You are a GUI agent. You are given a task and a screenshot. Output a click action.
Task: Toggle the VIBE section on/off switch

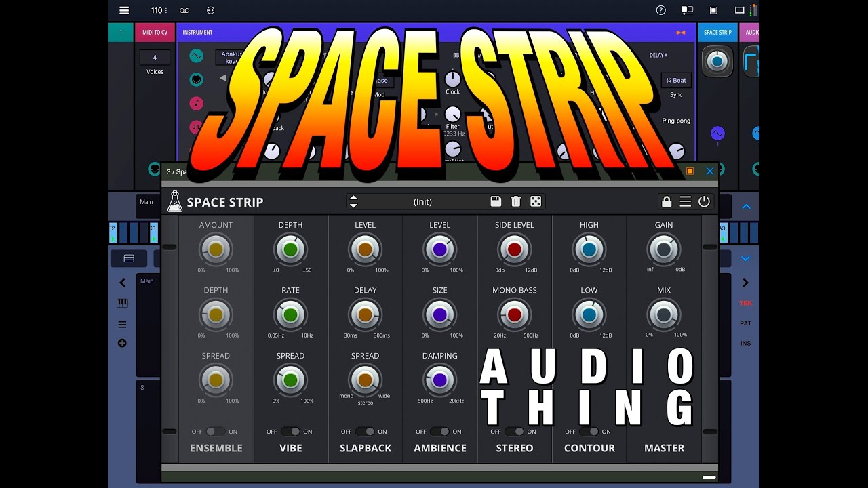(x=290, y=432)
